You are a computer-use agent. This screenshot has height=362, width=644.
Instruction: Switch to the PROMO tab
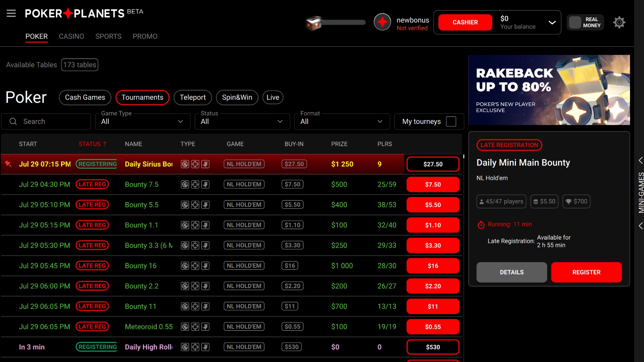[145, 36]
